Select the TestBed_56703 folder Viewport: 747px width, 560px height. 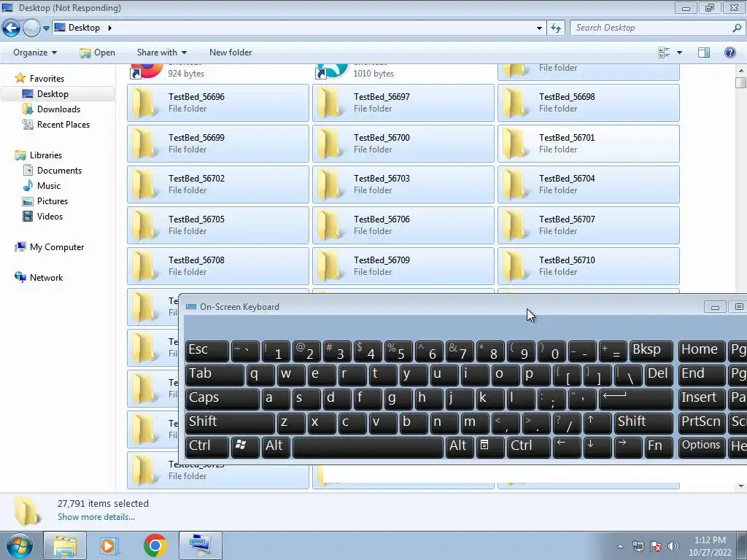click(403, 184)
